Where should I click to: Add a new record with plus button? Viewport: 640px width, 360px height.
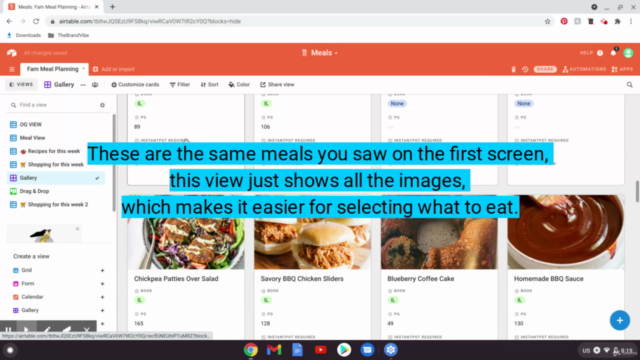coord(620,320)
